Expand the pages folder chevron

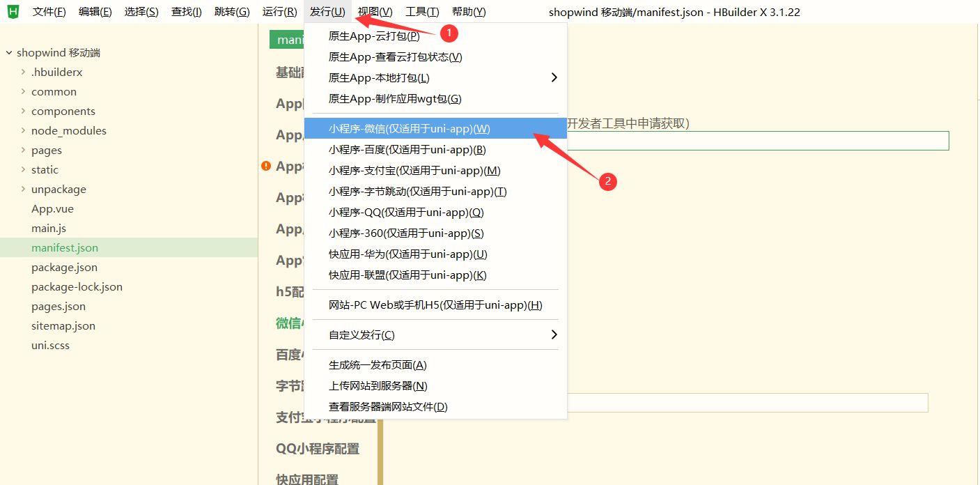click(x=24, y=151)
